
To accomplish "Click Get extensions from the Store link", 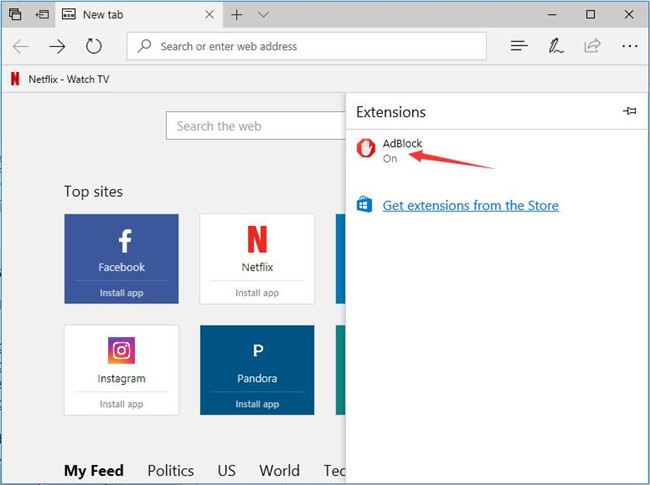I will (471, 206).
